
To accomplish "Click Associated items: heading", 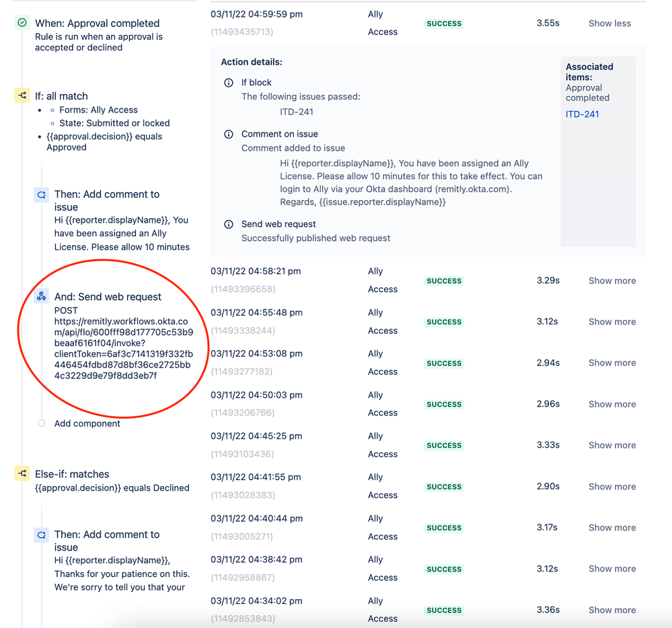I will pyautogui.click(x=589, y=72).
